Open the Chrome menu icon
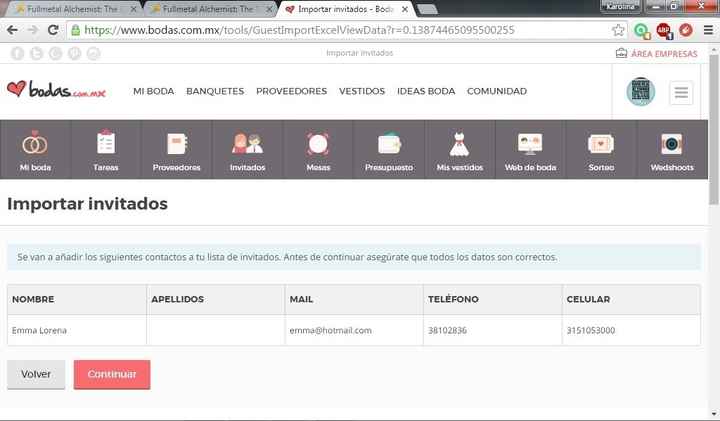The image size is (720, 421). coord(708,30)
